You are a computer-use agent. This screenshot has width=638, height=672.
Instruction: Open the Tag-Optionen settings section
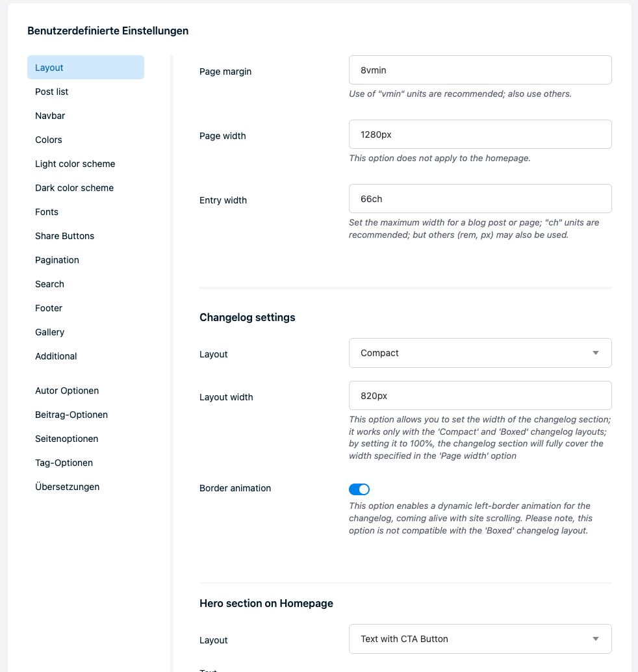[x=64, y=463]
